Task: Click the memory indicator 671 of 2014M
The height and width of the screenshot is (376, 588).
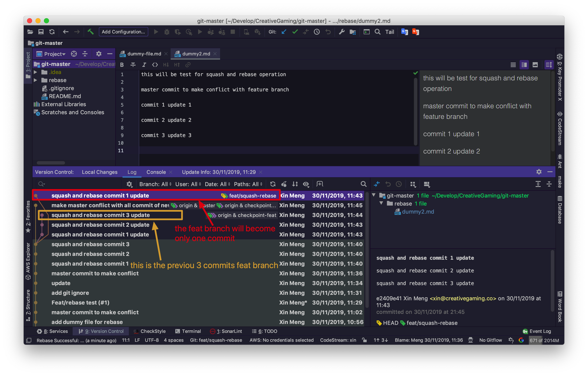Action: click(544, 340)
